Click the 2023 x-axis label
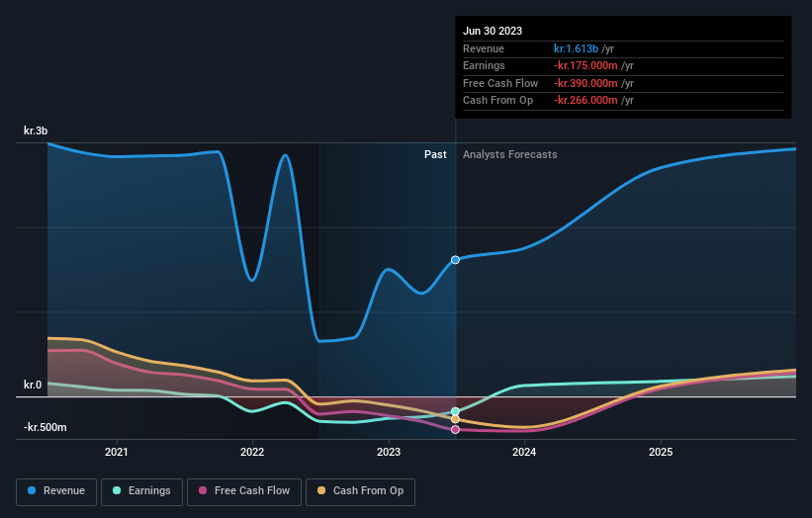812x518 pixels. (389, 452)
